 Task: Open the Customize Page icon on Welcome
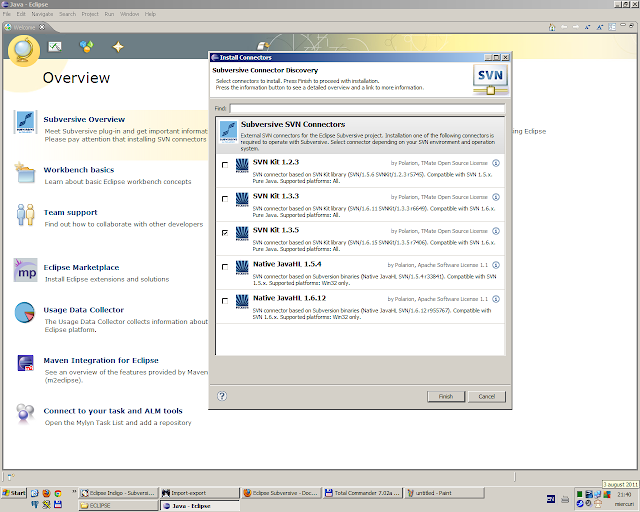[612, 27]
